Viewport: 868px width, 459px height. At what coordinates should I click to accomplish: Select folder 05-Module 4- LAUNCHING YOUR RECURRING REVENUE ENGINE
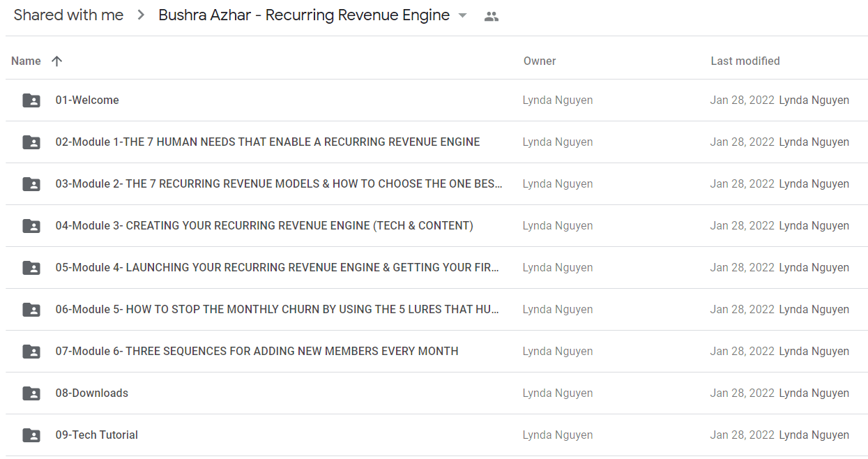click(277, 268)
